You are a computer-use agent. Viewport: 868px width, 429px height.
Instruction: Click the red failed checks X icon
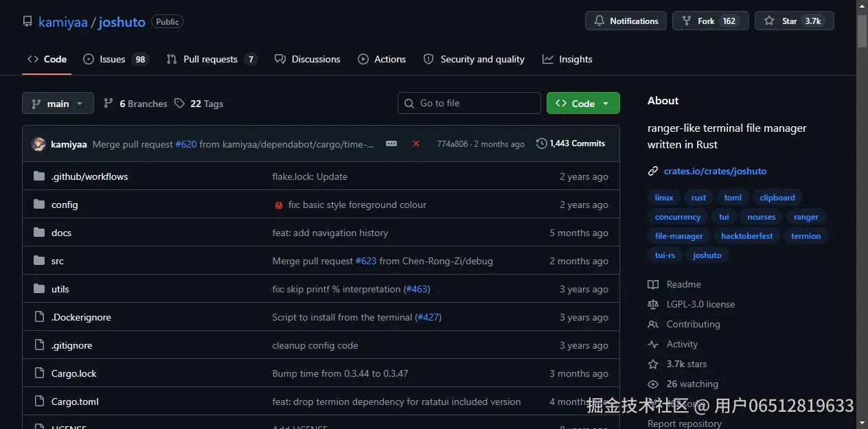coord(416,143)
